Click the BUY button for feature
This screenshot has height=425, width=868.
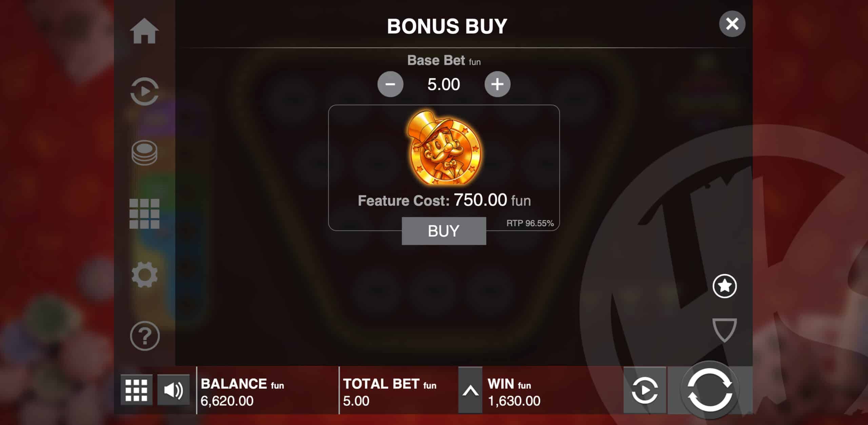coord(444,231)
